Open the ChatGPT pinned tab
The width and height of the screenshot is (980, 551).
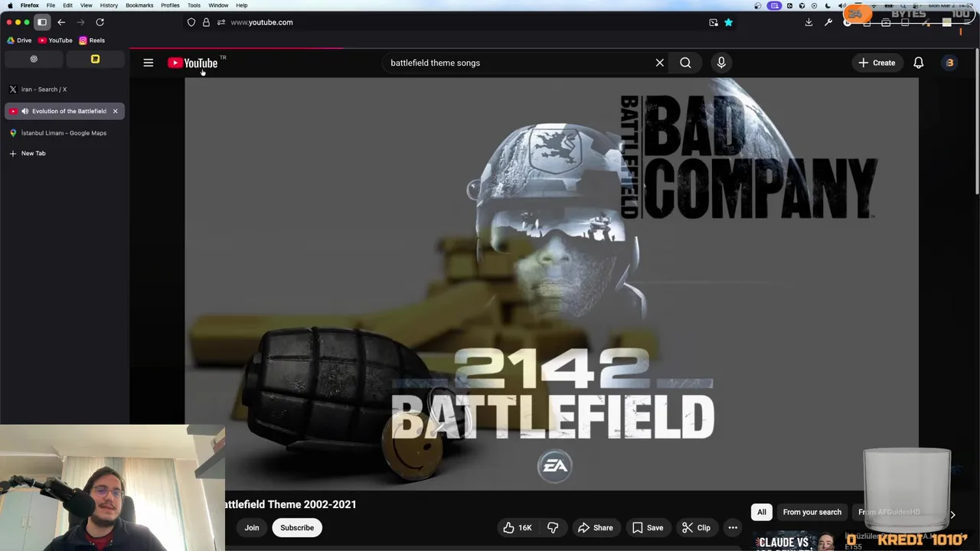(34, 59)
